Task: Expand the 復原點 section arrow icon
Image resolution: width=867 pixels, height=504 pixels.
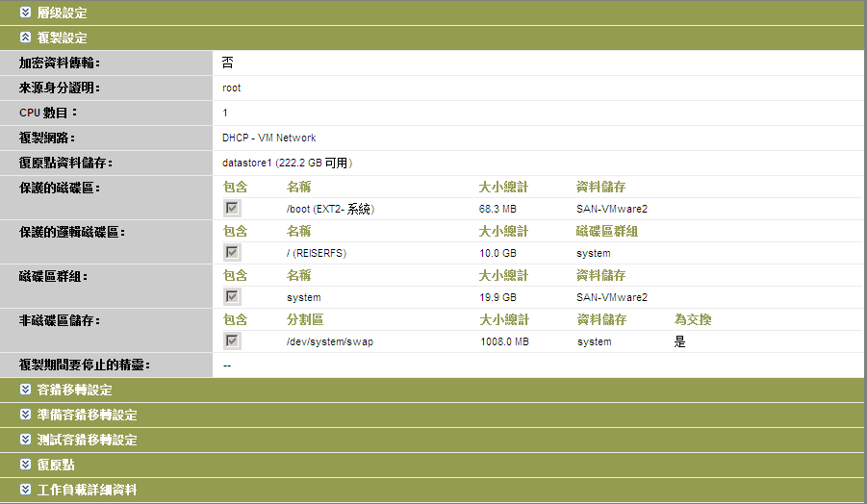Action: point(25,465)
